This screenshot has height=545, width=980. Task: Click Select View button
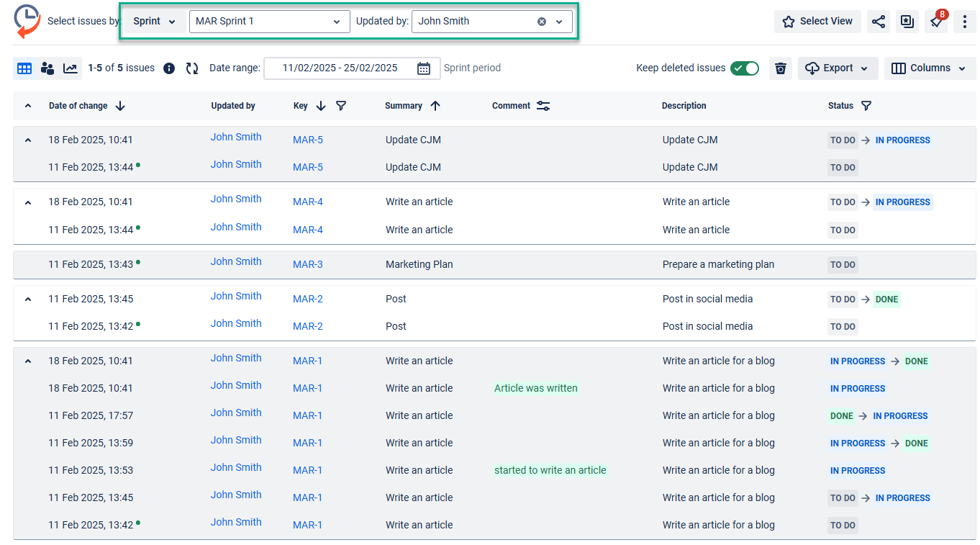pos(817,22)
